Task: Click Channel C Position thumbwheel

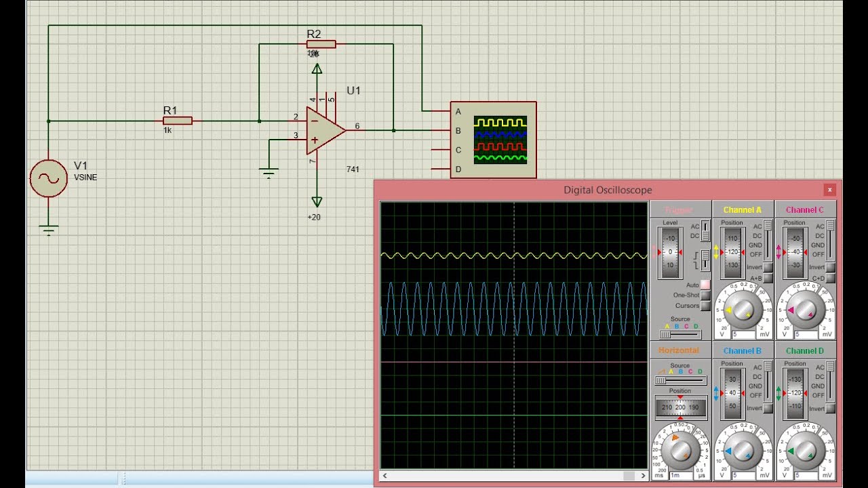Action: [795, 252]
